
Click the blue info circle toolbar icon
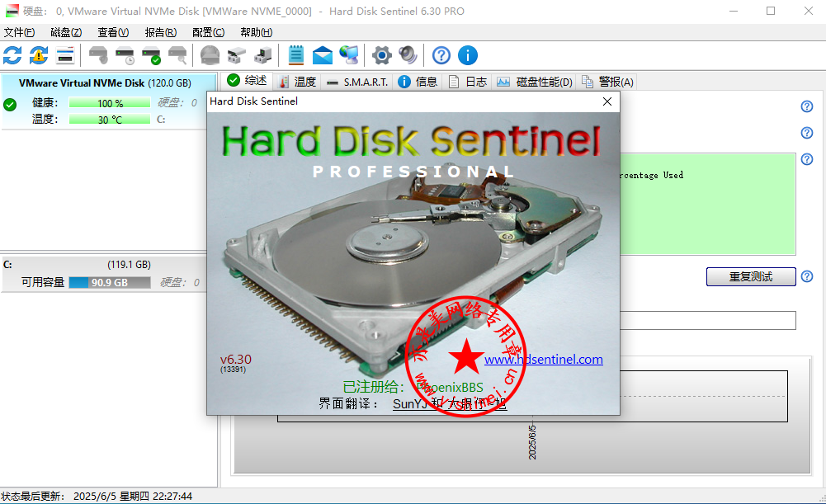(468, 55)
